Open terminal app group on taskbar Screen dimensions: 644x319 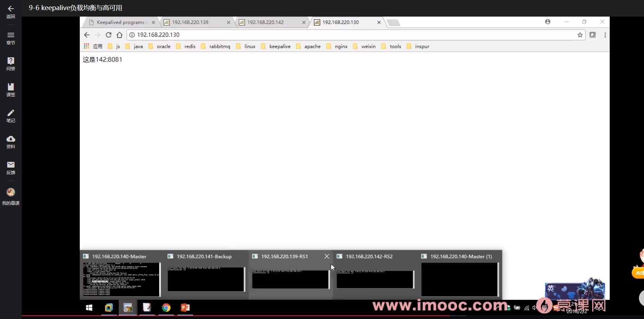click(128, 307)
